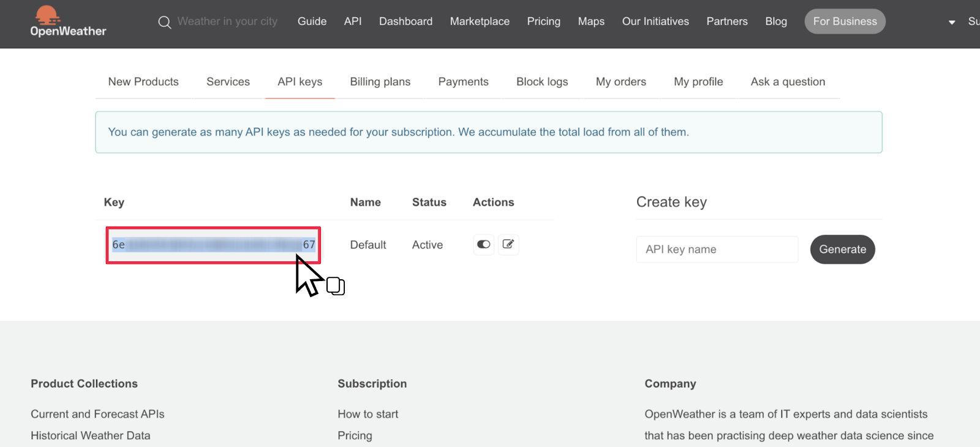Click the Actions column header
Screen dimensions: 980x447
[x=494, y=202]
